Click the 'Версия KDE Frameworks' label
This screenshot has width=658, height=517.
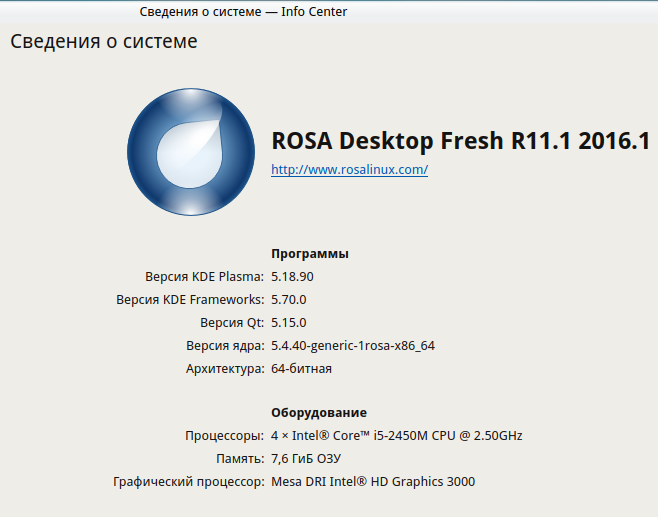190,300
